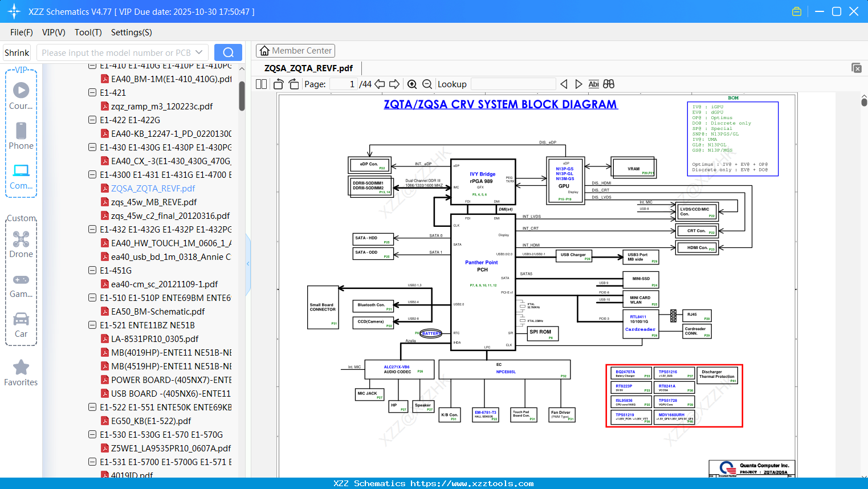
Task: Open zqz_ramp_m3_120223c.pdf
Action: point(162,107)
